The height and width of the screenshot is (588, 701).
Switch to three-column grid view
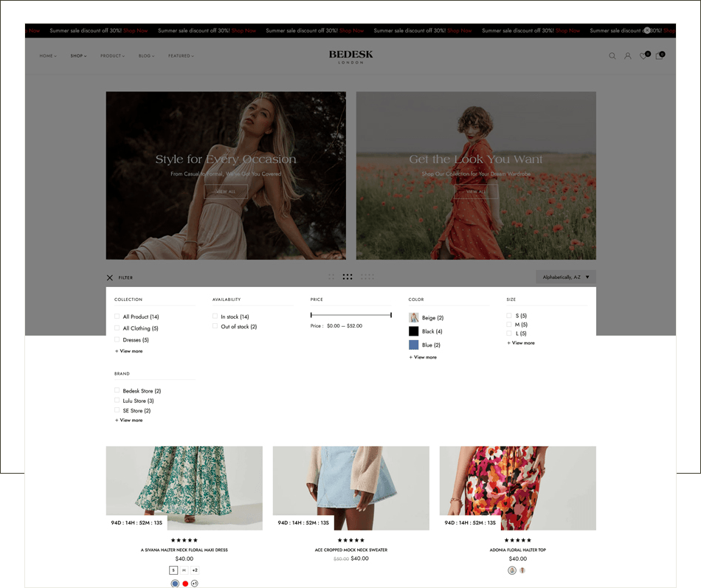pos(348,277)
